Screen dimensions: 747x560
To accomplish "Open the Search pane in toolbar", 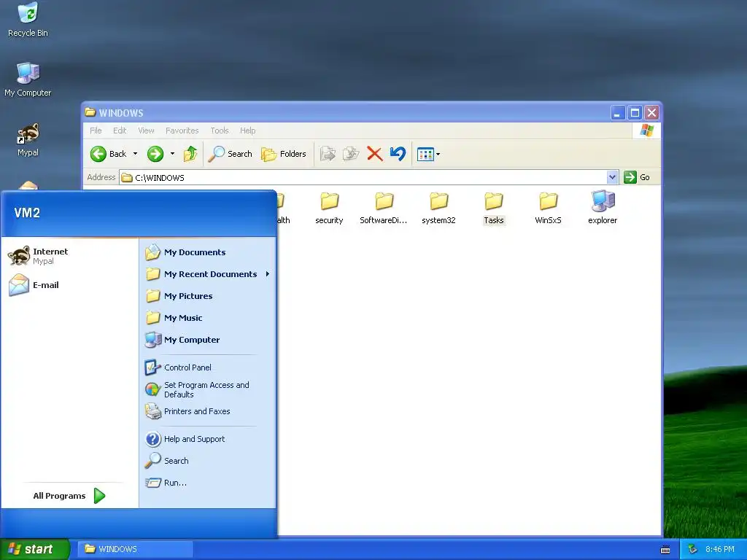I will point(230,154).
